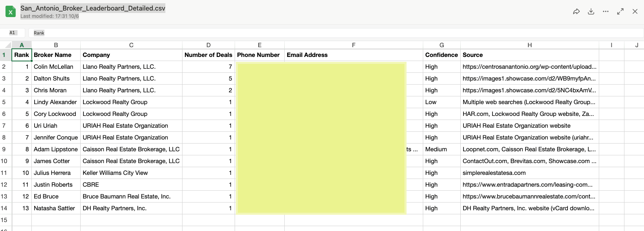Select column G header
Screen dimensions: 644x231
tap(442, 45)
